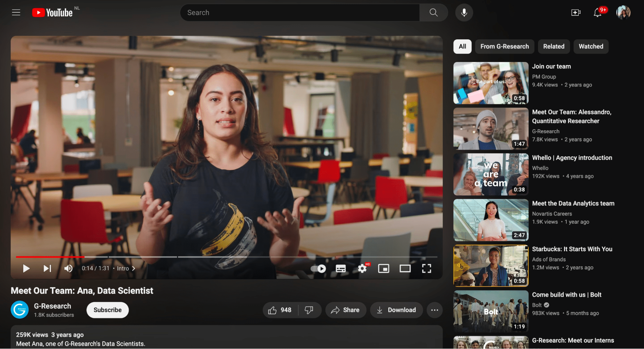Open the notifications bell
Viewport: 644px width, 349px height.
click(x=598, y=13)
